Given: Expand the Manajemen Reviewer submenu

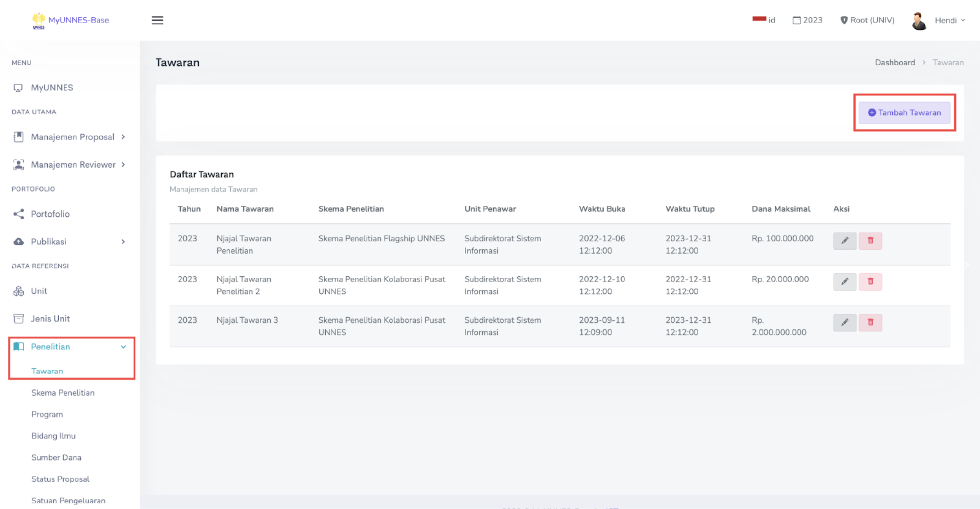Looking at the screenshot, I should click(x=73, y=164).
